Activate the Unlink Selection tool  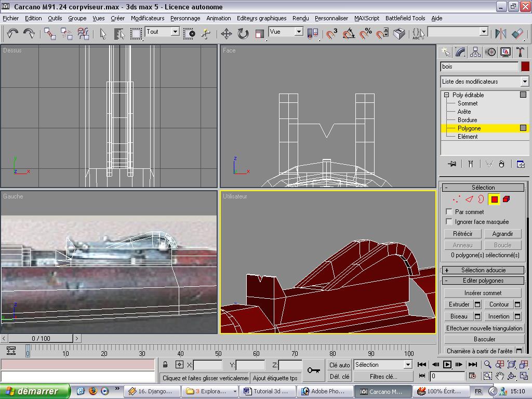66,34
